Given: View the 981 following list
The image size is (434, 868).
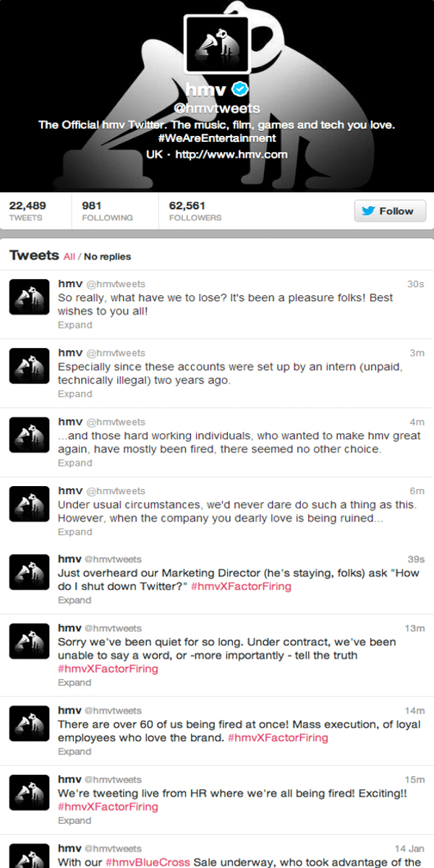Looking at the screenshot, I should pyautogui.click(x=107, y=211).
